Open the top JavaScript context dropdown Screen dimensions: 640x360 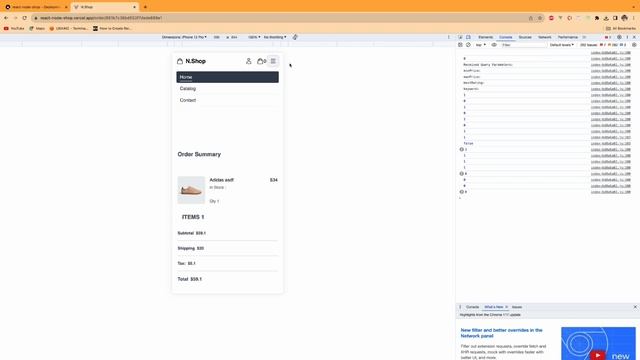[481, 45]
